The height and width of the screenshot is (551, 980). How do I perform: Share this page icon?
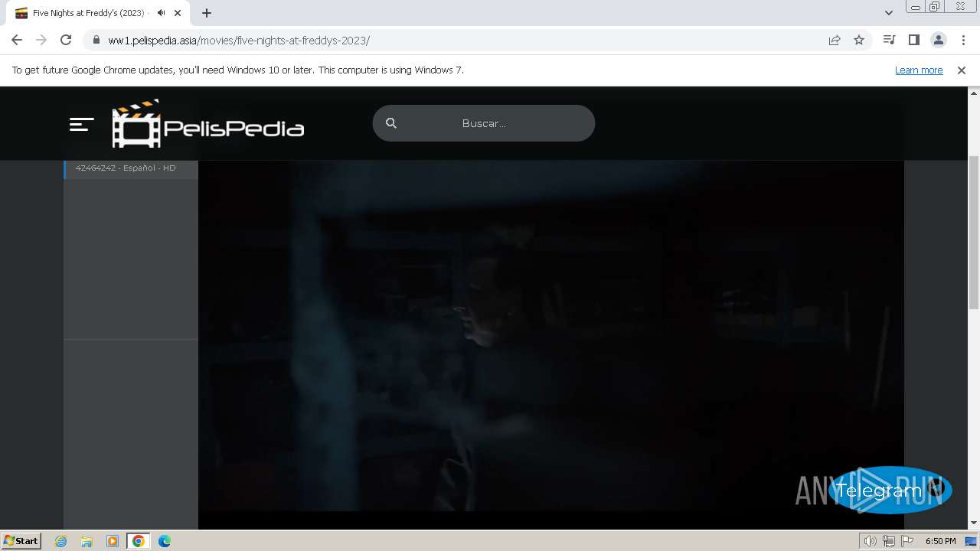pyautogui.click(x=835, y=41)
